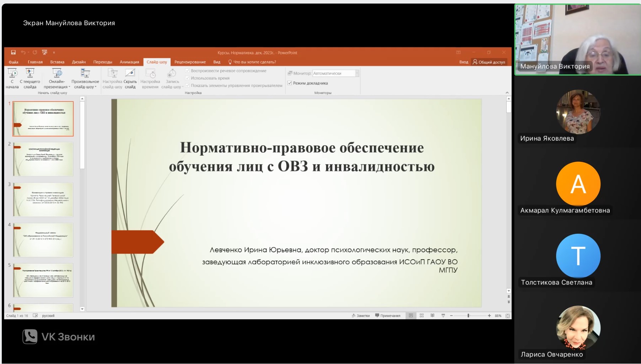Open the Заметки notes pane button
641x364 pixels.
click(361, 316)
